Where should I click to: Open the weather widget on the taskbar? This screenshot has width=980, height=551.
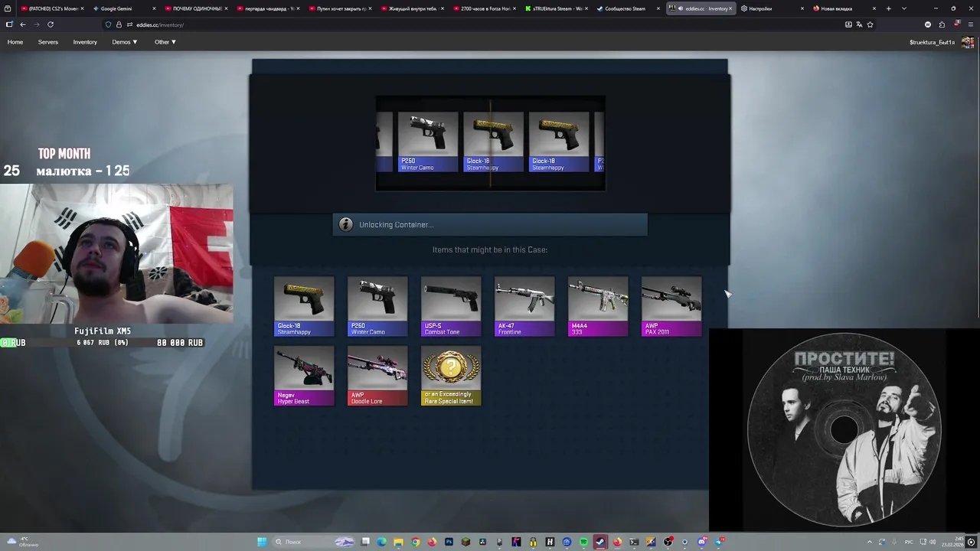point(23,542)
